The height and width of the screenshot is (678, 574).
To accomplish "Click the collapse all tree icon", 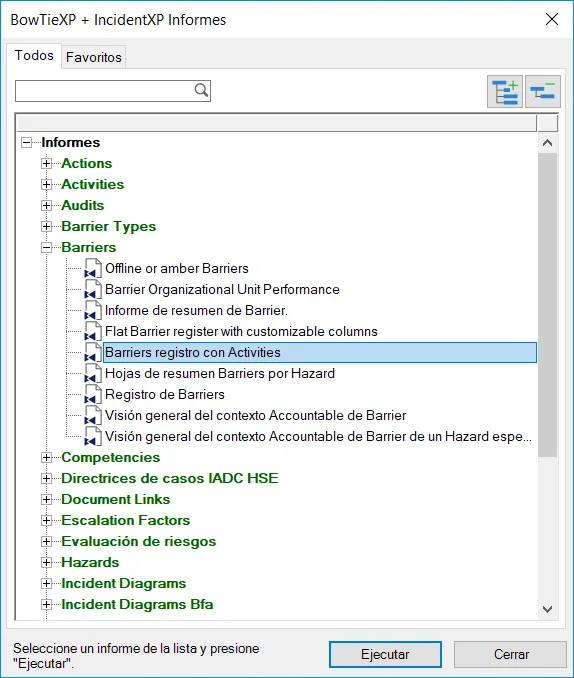I will [543, 92].
